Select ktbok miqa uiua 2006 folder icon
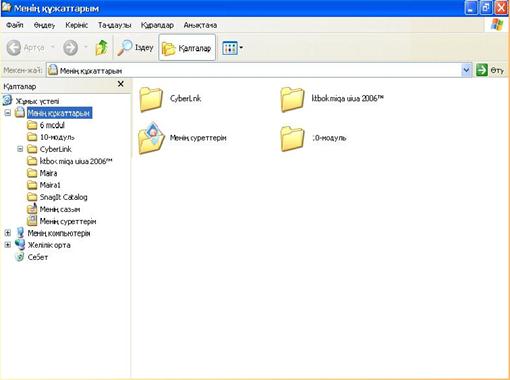 292,99
